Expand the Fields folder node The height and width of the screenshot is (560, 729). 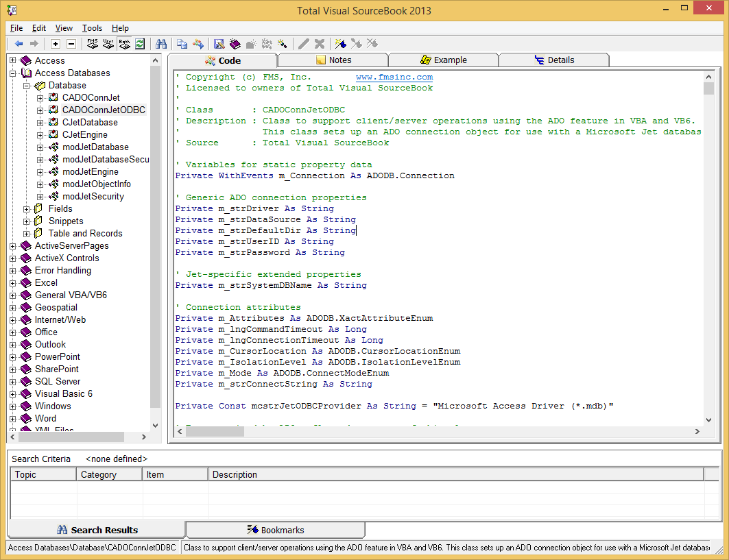coord(27,209)
